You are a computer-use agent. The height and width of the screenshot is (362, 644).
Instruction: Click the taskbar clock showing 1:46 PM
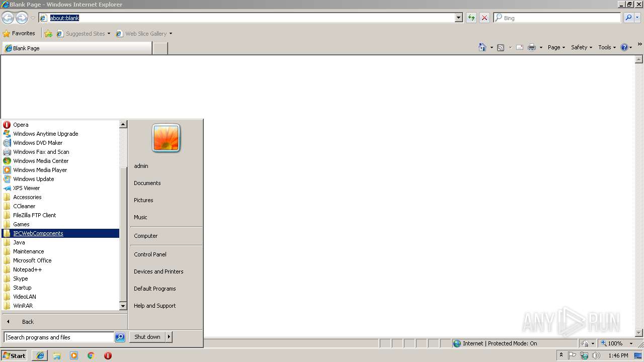click(x=618, y=355)
